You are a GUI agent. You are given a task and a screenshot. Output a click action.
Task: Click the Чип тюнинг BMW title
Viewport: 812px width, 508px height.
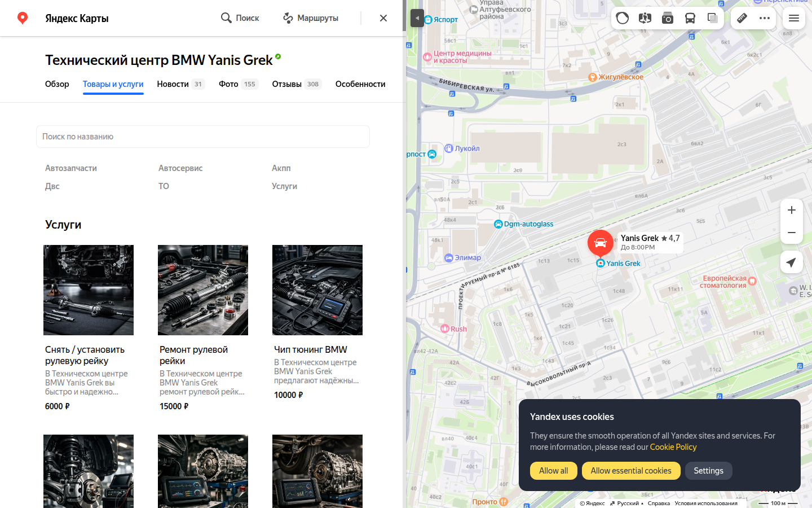[x=311, y=350]
